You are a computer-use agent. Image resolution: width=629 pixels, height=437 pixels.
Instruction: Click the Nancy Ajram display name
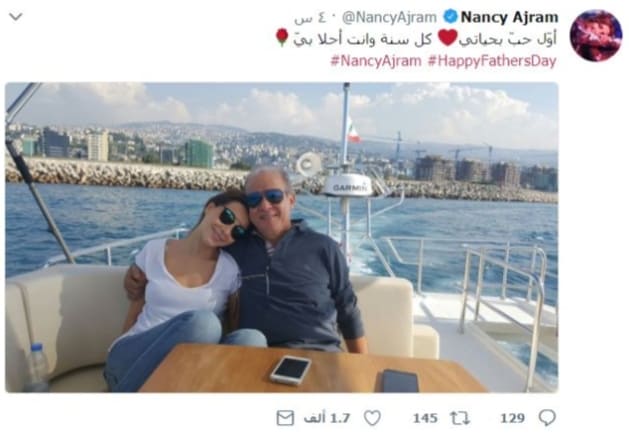click(509, 17)
